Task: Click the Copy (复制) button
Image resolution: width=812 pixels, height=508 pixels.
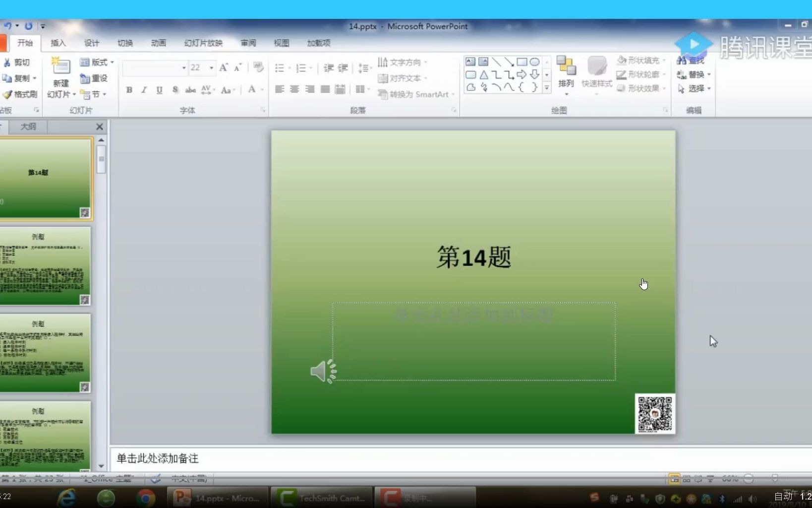Action: pos(19,78)
